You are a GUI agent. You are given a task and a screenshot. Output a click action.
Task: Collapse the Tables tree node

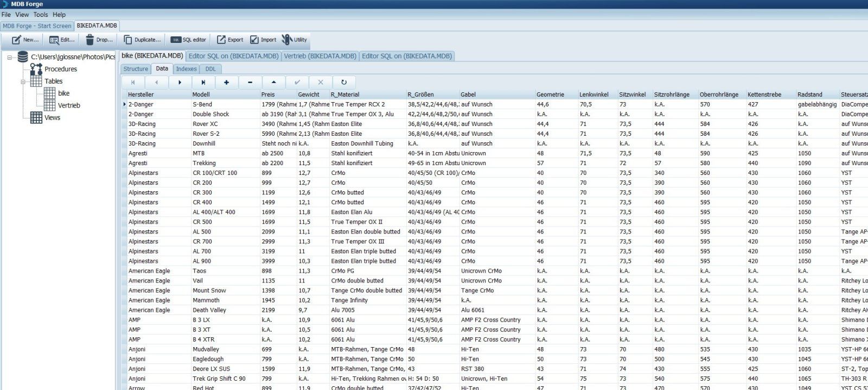click(23, 81)
